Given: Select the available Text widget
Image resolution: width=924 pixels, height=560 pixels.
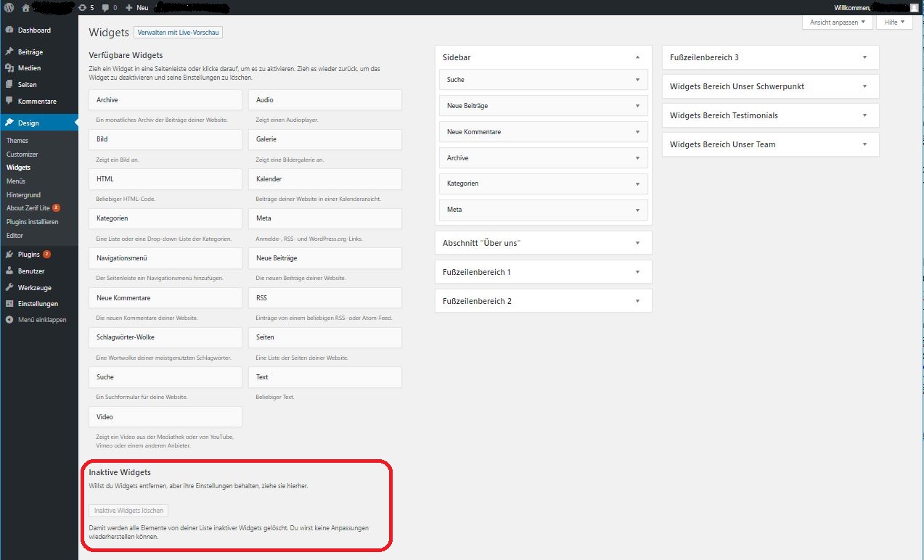Looking at the screenshot, I should (x=325, y=377).
